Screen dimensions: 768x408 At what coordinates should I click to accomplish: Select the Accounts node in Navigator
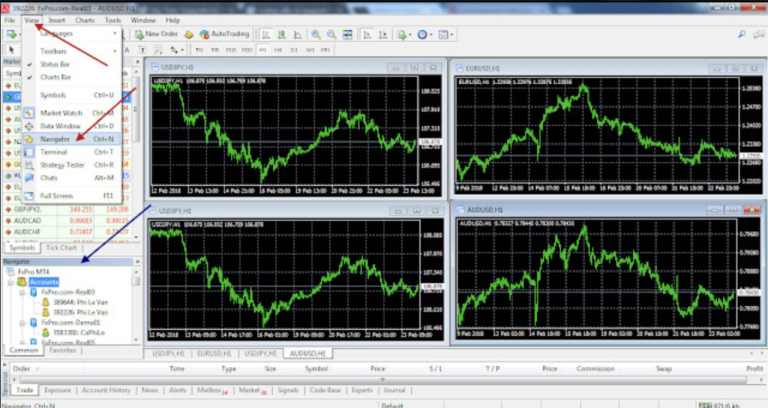[43, 282]
